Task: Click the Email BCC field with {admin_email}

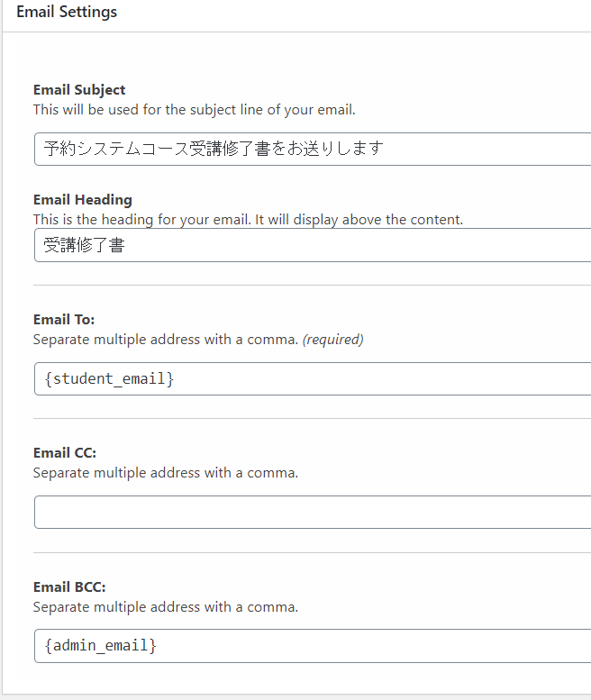Action: [x=313, y=646]
